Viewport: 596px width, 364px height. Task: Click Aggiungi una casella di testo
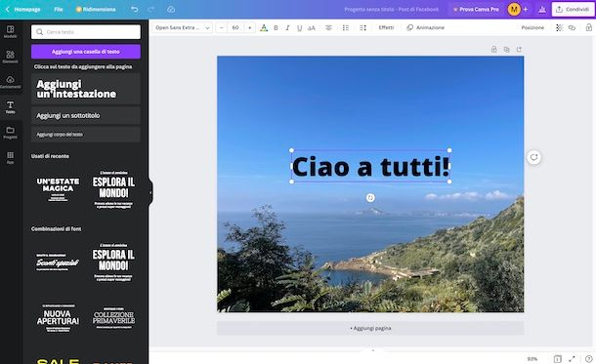coord(86,52)
